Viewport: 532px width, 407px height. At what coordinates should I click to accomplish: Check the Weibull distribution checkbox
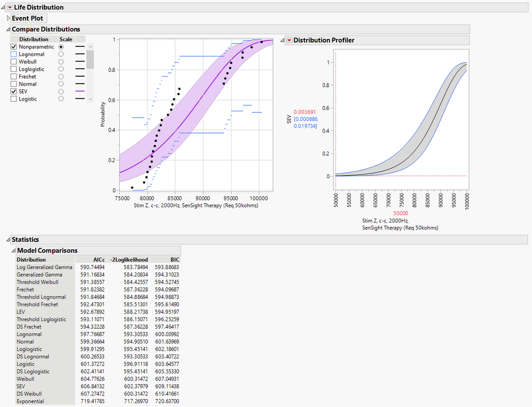click(x=13, y=61)
